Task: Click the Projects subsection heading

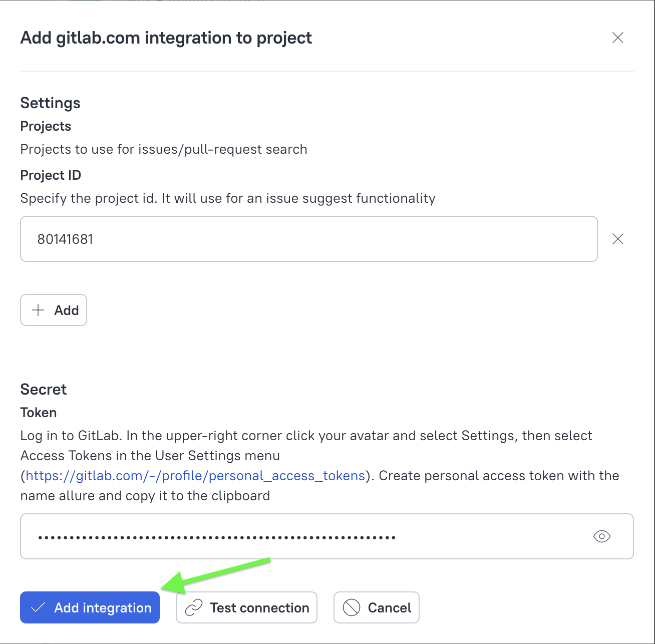Action: (x=46, y=126)
